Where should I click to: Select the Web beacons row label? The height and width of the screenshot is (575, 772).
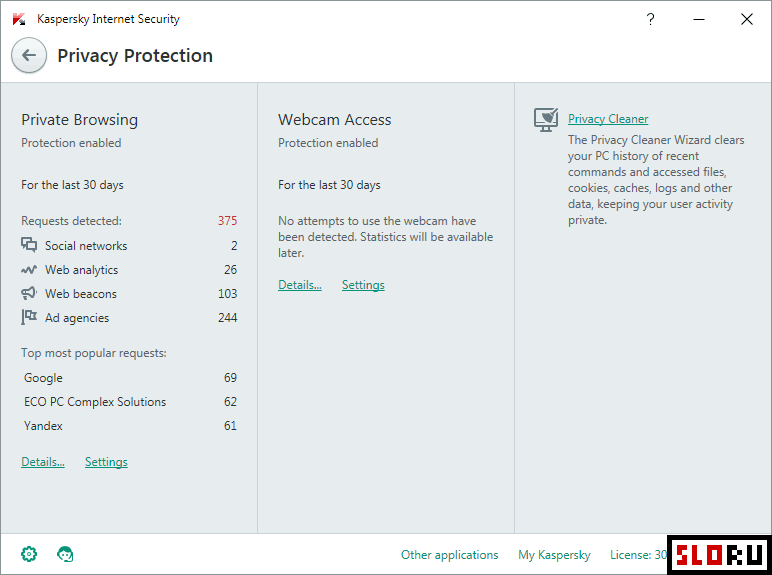click(81, 294)
